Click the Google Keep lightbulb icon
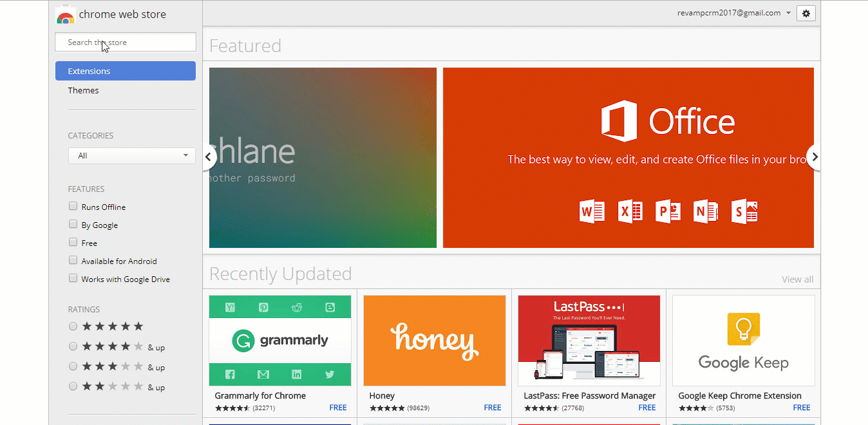868x425 pixels. click(x=744, y=330)
